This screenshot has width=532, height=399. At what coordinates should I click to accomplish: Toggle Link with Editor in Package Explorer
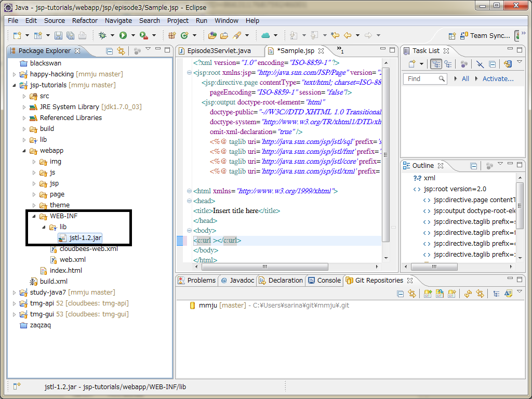point(121,50)
